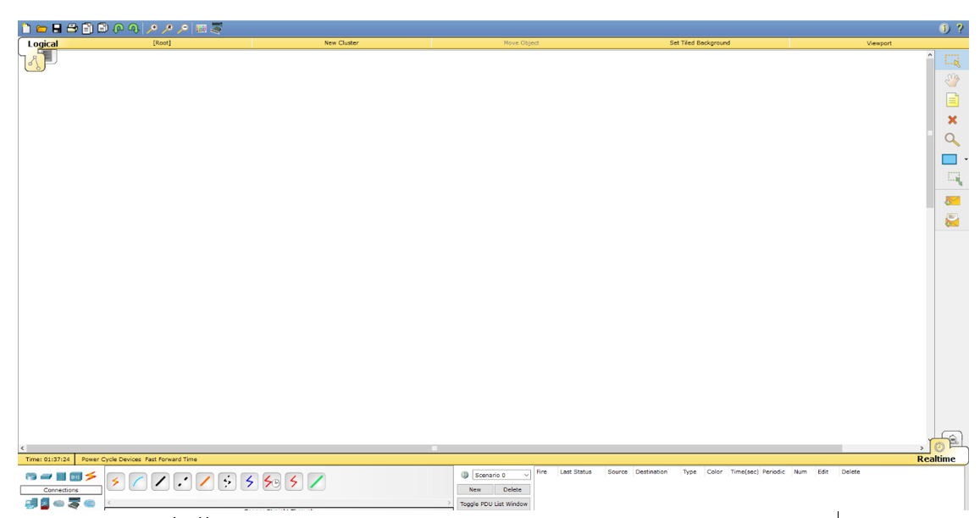
Task: Open the Help question mark icon
Action: pos(960,28)
